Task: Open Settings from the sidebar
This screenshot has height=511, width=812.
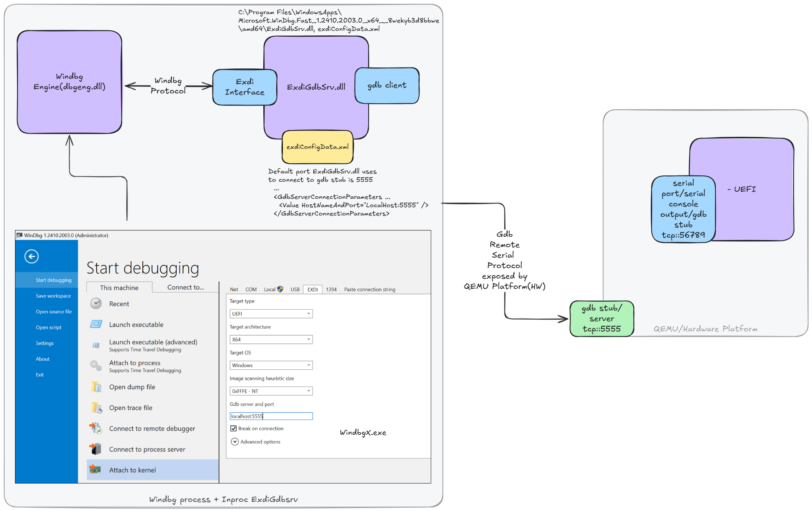Action: point(47,343)
